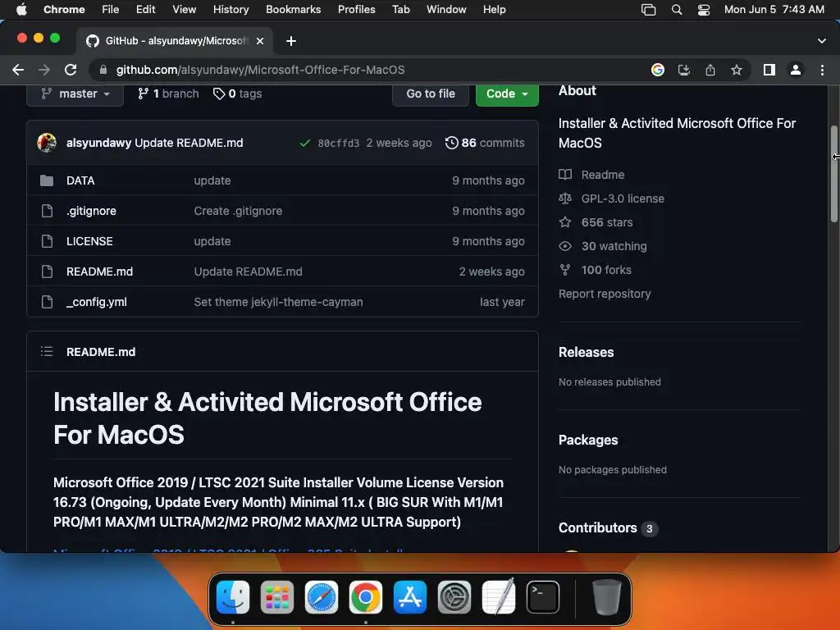
Task: Click the page vertical scrollbar
Action: pos(833,174)
